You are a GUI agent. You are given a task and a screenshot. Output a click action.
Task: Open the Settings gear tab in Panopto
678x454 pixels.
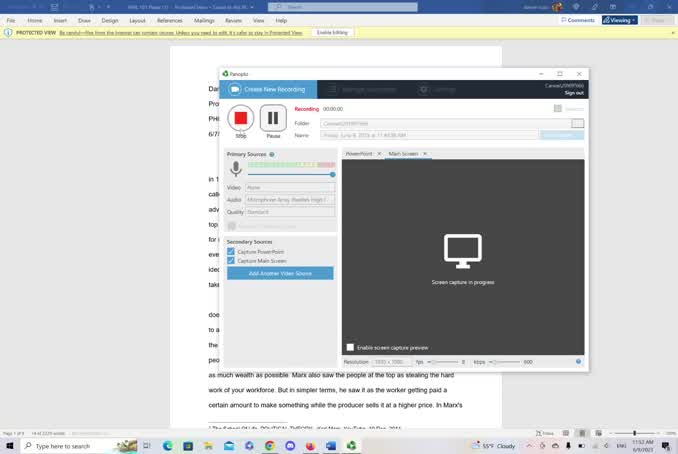[x=424, y=89]
